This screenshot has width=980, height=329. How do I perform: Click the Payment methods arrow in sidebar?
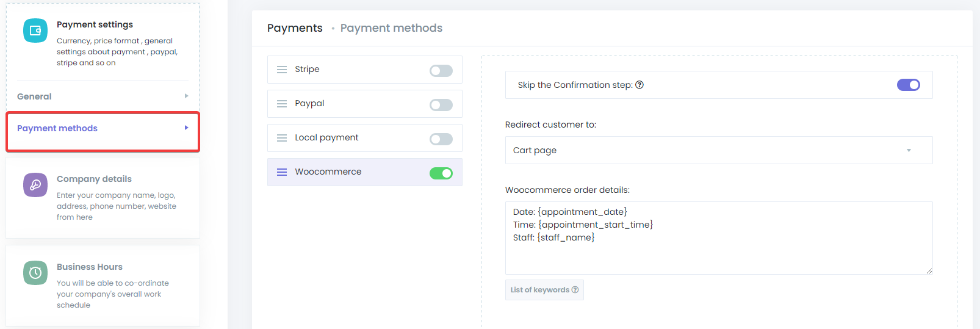coord(186,128)
